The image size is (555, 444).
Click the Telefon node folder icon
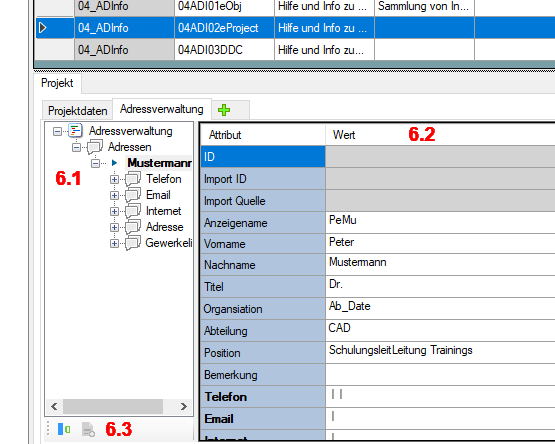click(x=133, y=179)
